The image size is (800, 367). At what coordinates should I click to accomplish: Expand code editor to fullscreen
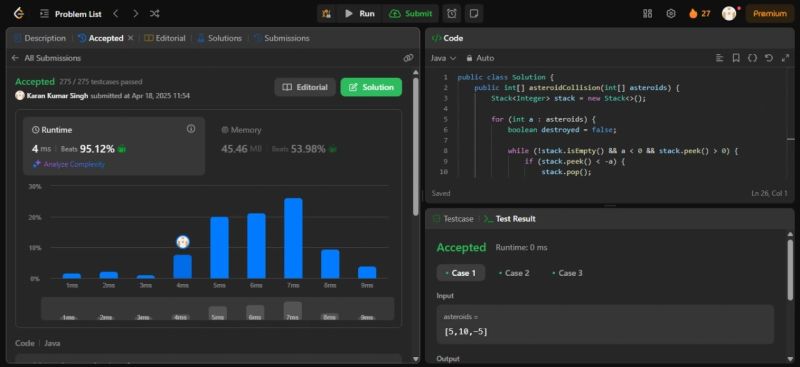point(785,58)
